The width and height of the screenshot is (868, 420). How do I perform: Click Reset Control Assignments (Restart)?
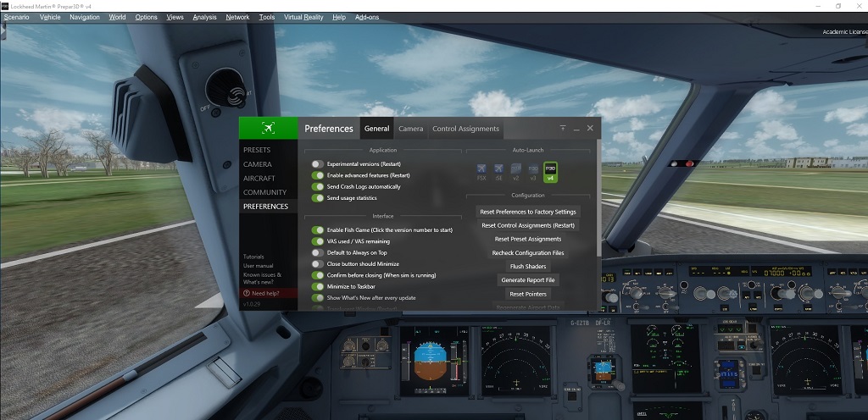click(x=528, y=225)
